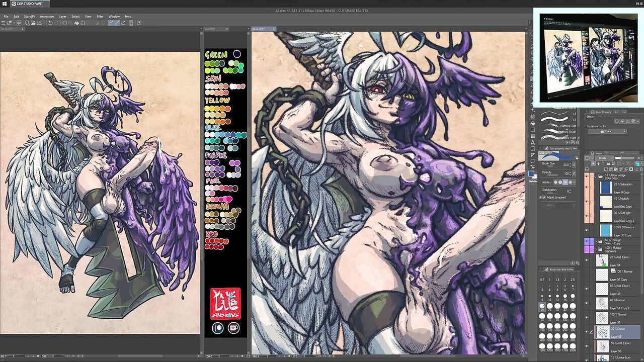644x362 pixels.
Task: Select the Text tool (A icon)
Action: 532,141
